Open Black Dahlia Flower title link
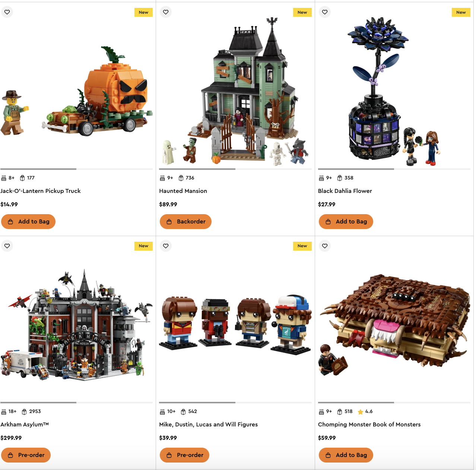 (345, 191)
